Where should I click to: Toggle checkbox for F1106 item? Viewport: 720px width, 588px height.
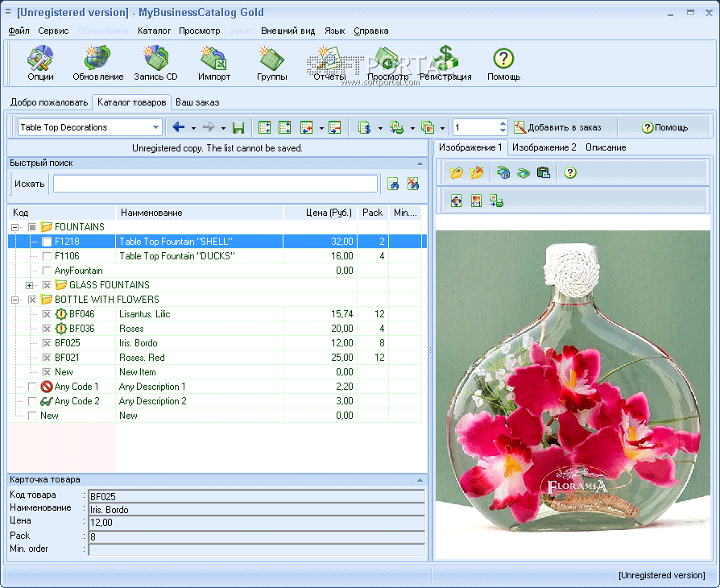(x=47, y=256)
